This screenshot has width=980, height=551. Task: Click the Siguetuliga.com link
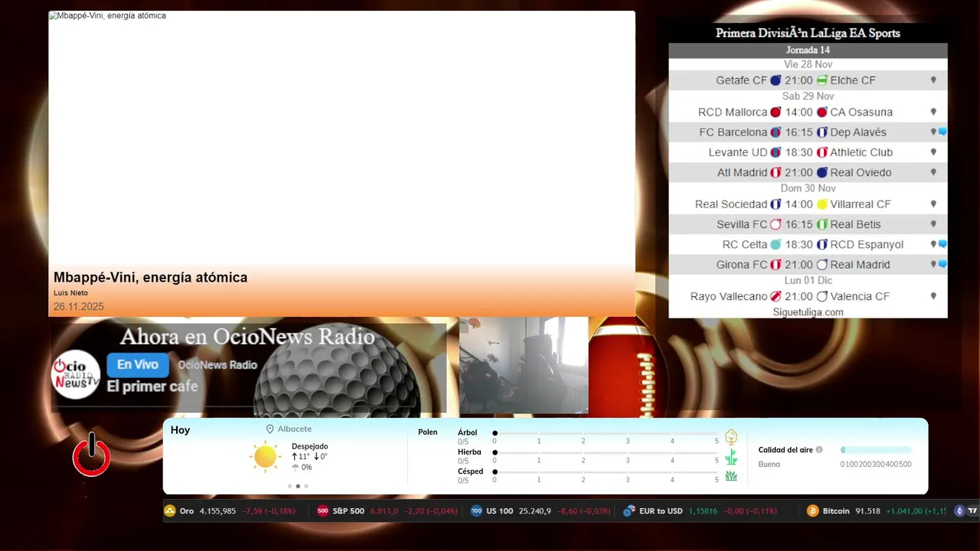(808, 312)
